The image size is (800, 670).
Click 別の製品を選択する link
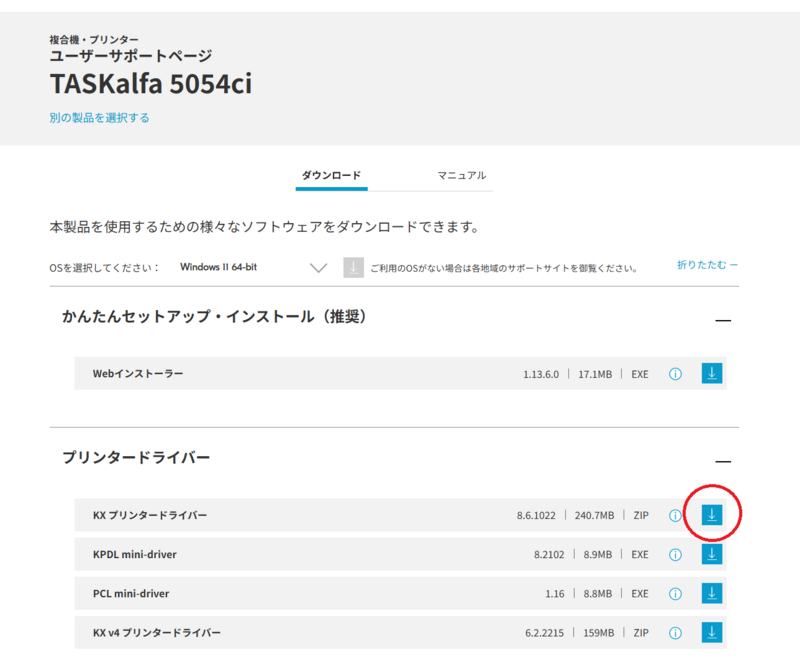100,118
